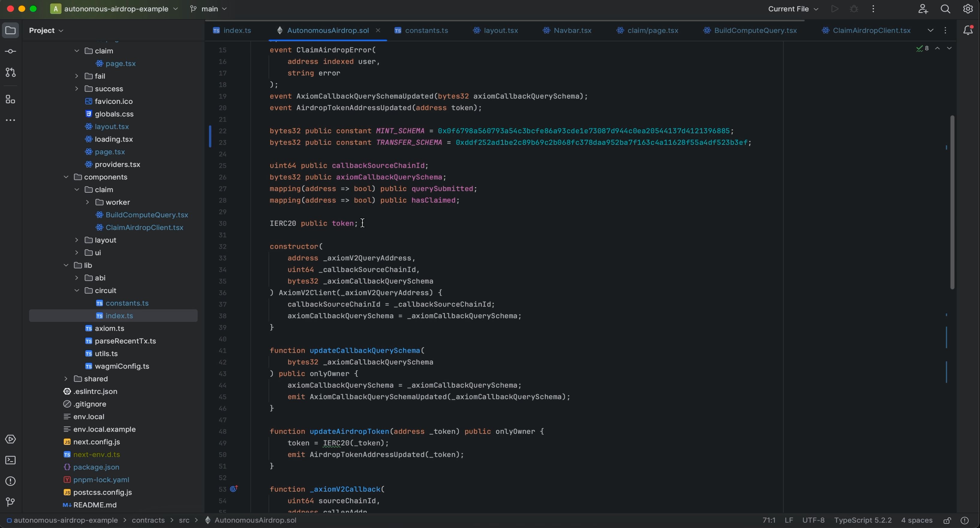
Task: Open the Project tool window icon
Action: point(10,31)
